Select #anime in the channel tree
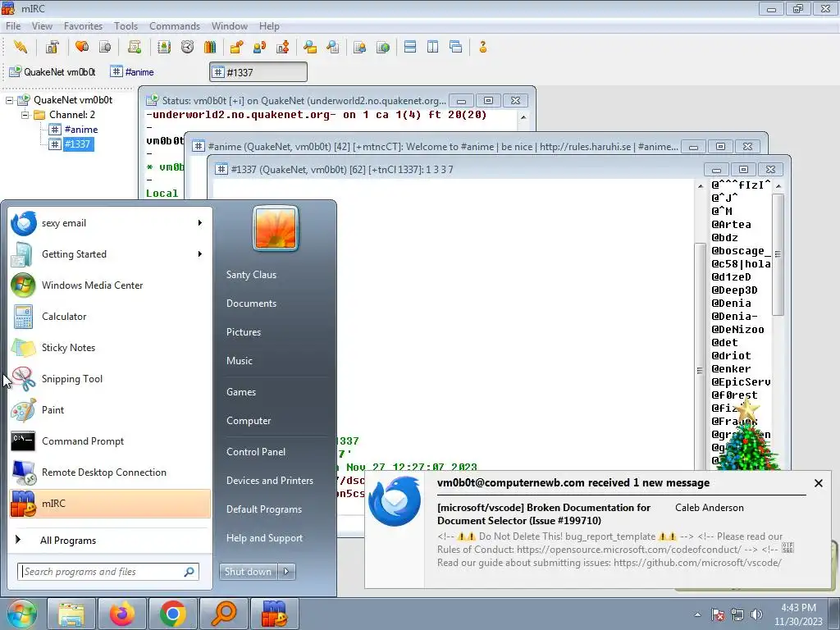 pyautogui.click(x=81, y=129)
